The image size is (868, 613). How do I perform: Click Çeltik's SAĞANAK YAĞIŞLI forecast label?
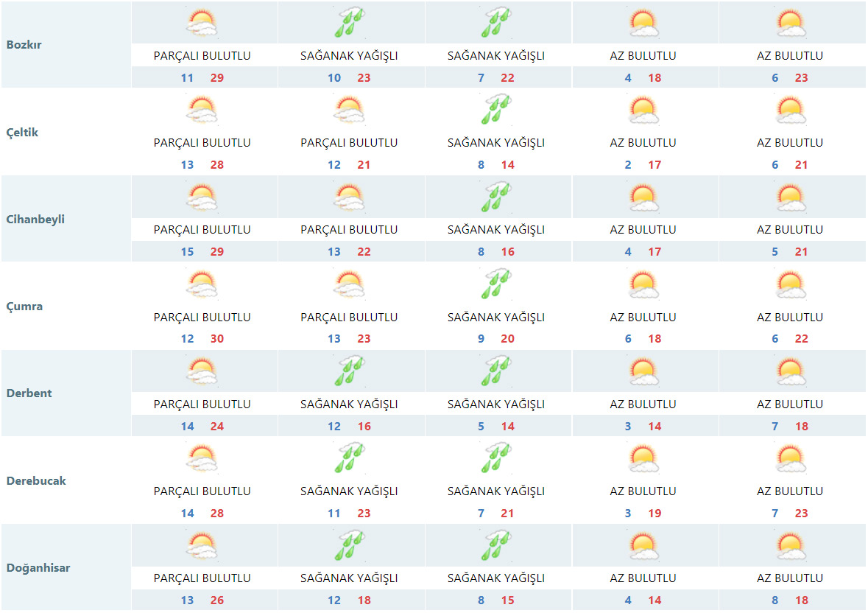(x=496, y=143)
